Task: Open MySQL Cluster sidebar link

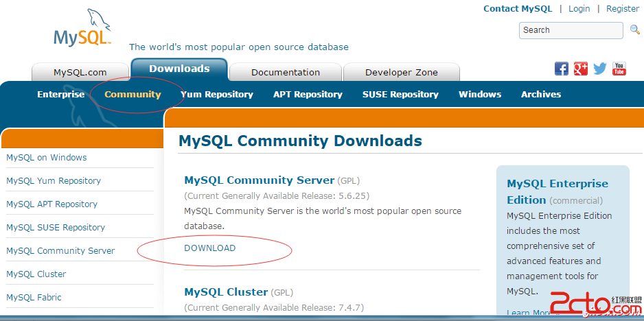Action: (x=36, y=274)
